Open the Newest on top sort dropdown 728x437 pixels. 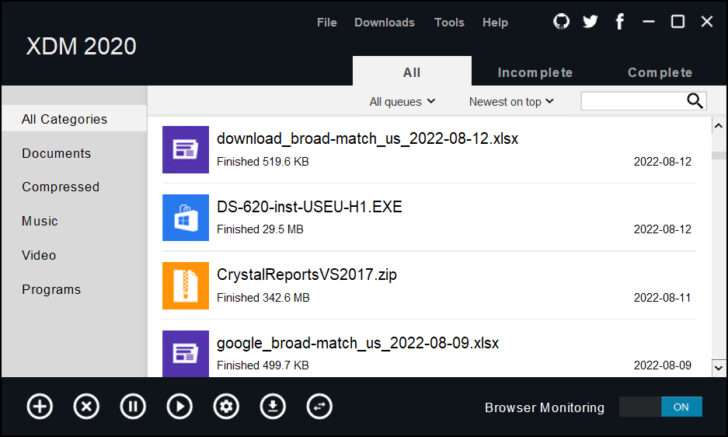pyautogui.click(x=511, y=101)
